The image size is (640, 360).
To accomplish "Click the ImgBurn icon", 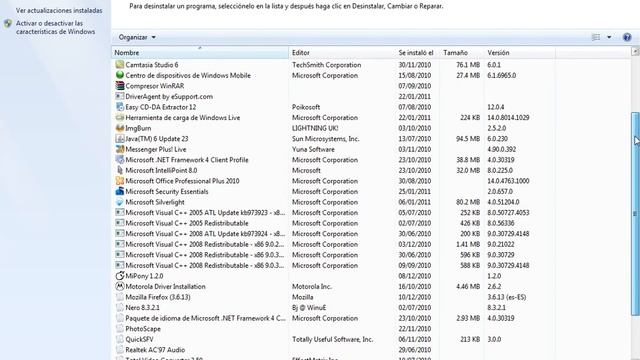I will 120,128.
